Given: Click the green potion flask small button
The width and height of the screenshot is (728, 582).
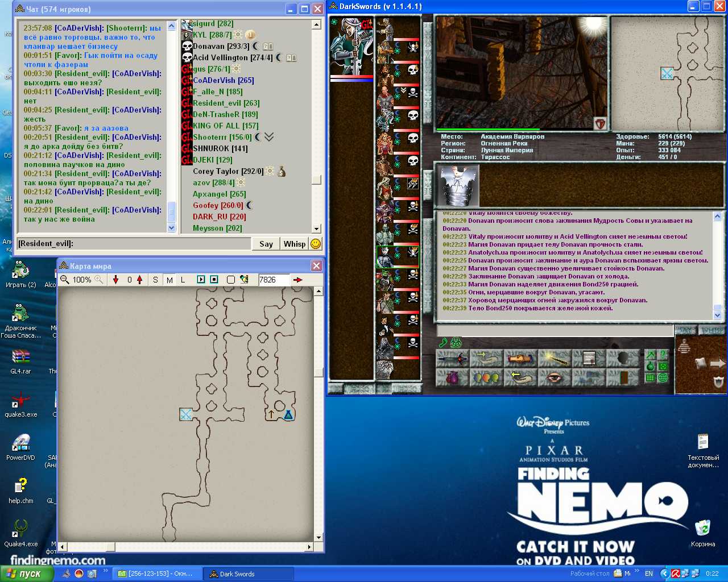Looking at the screenshot, I should click(650, 366).
